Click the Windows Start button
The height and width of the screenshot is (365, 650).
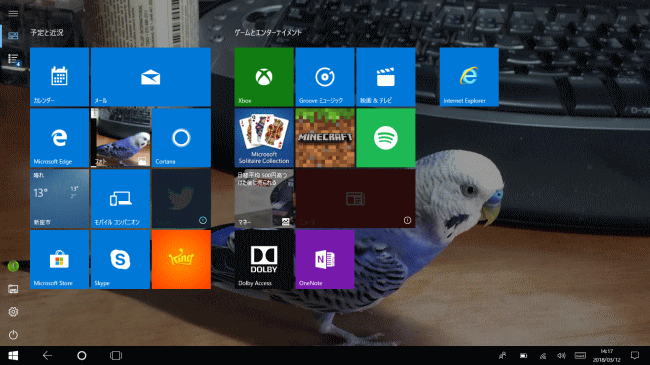pyautogui.click(x=13, y=355)
